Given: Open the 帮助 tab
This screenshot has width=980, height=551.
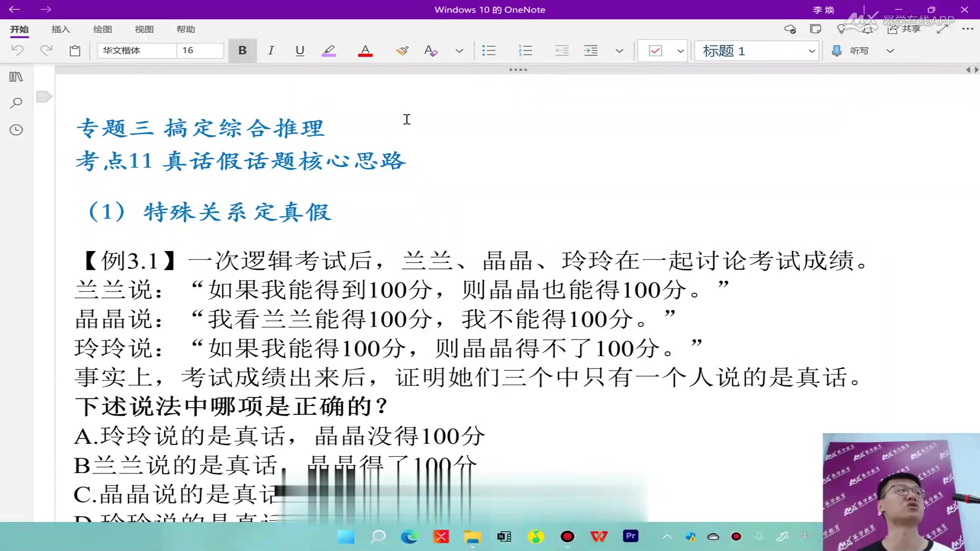Looking at the screenshot, I should pos(186,29).
